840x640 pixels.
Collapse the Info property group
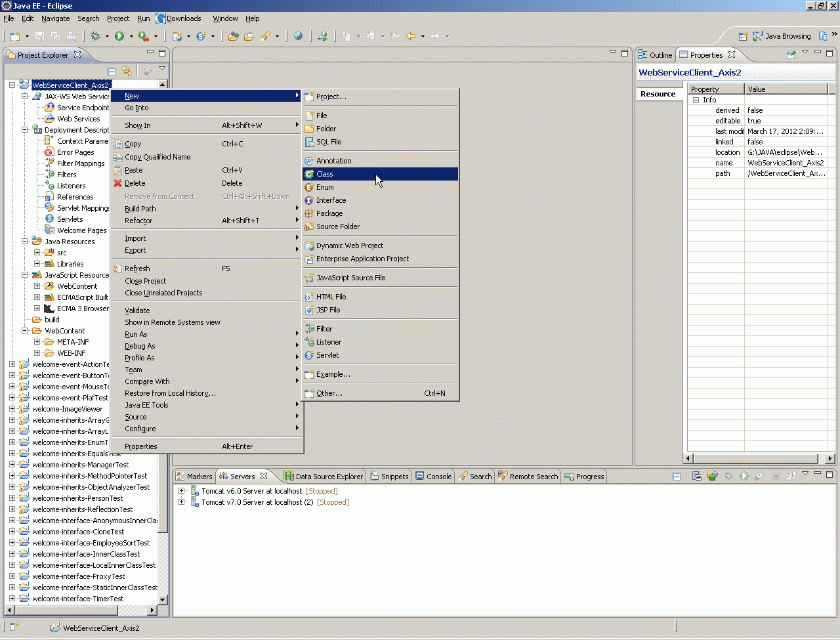[696, 100]
